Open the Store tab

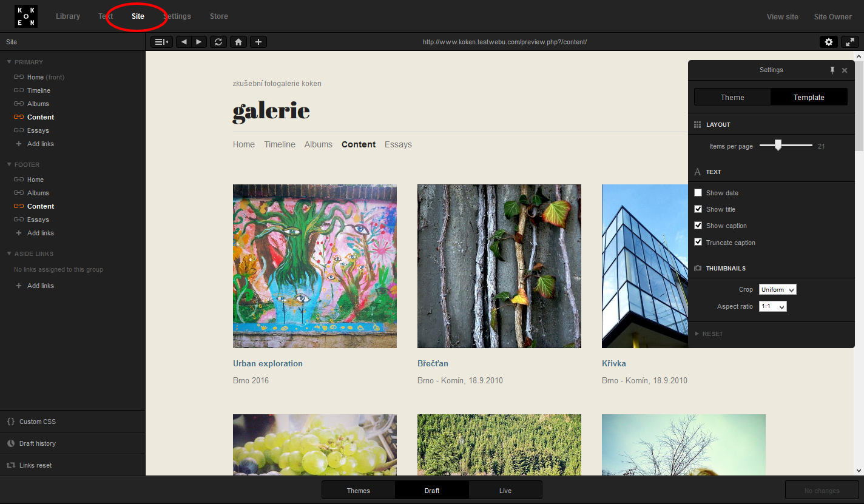coord(219,16)
